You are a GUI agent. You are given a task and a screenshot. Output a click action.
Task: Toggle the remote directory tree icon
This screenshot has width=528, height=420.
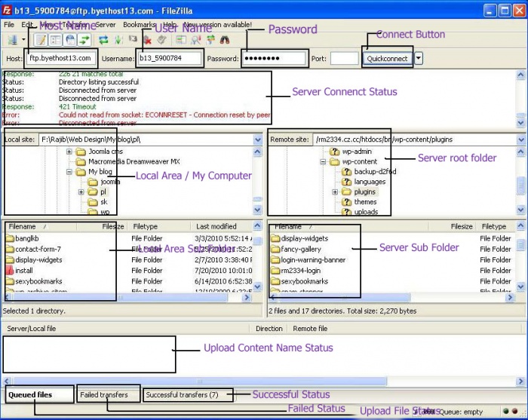tap(70, 40)
